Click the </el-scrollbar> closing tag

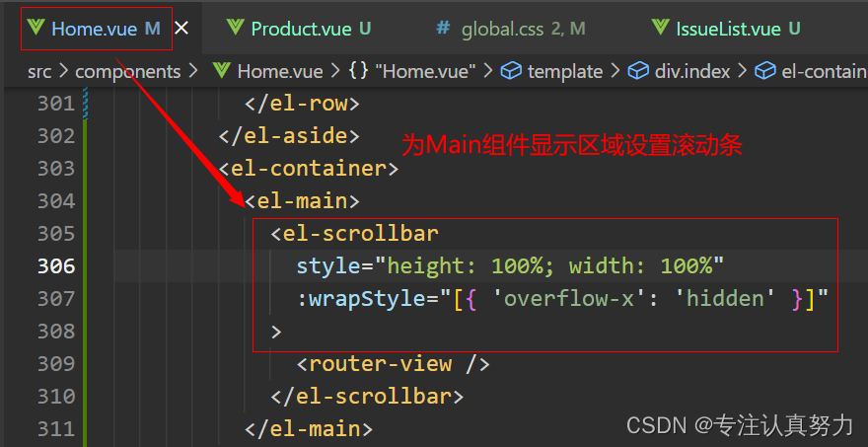[367, 397]
